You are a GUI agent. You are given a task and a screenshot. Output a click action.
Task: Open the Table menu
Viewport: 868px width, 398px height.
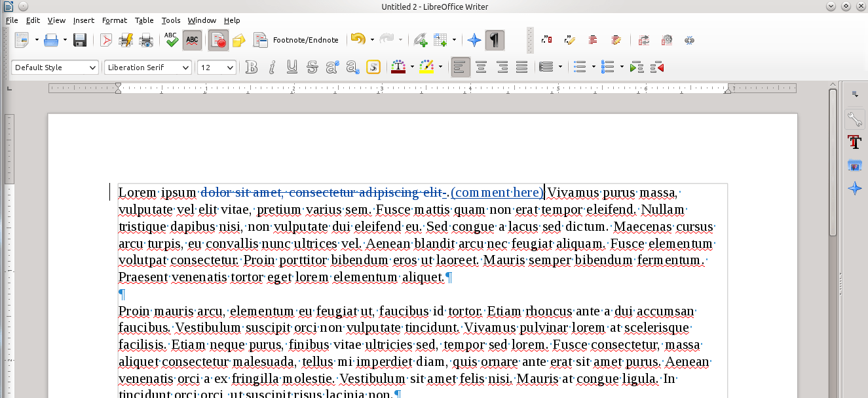(x=144, y=20)
